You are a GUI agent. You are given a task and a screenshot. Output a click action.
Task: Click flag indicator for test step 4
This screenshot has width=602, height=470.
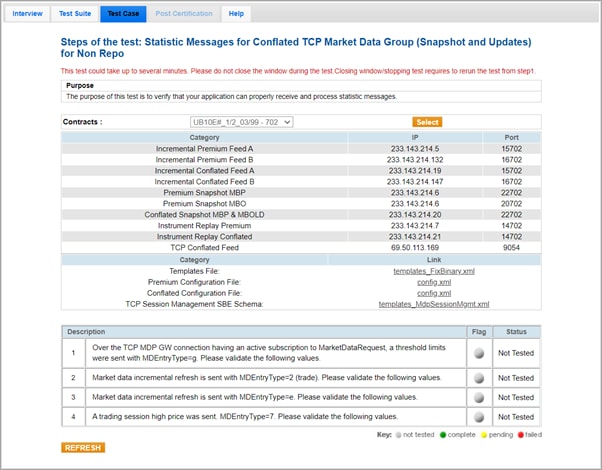[479, 416]
